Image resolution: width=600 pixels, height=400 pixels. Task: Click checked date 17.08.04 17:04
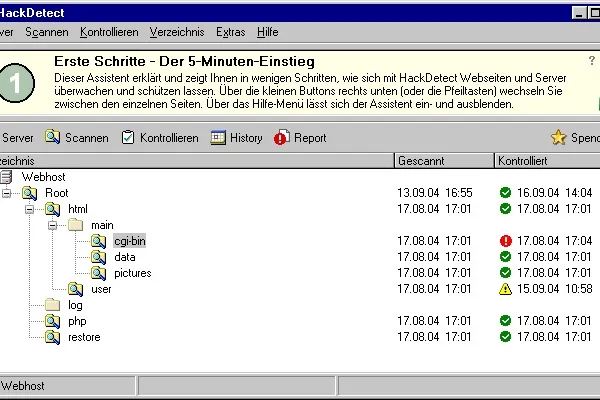[x=555, y=241]
